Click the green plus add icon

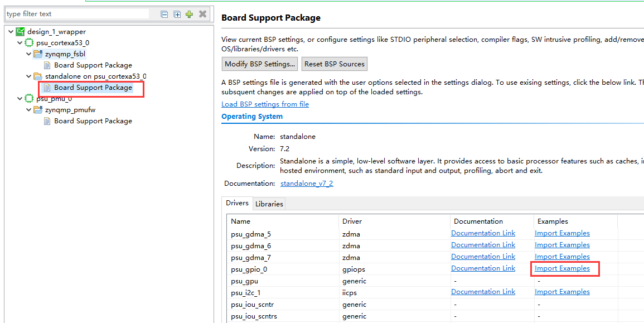click(190, 15)
